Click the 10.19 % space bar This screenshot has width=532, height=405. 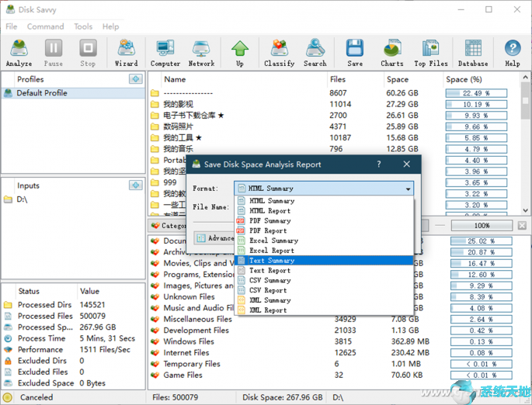(x=476, y=105)
